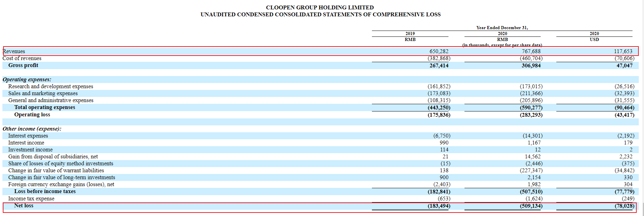Select the 'Income tax expense' label
This screenshot has width=644, height=216.
tap(31, 199)
